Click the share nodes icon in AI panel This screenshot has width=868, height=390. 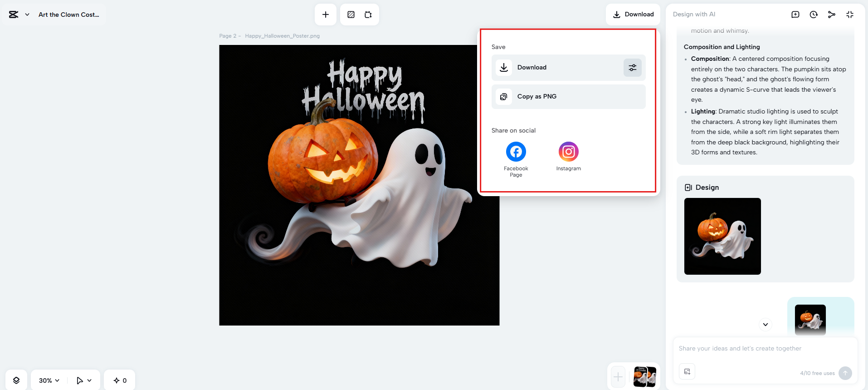pyautogui.click(x=832, y=15)
